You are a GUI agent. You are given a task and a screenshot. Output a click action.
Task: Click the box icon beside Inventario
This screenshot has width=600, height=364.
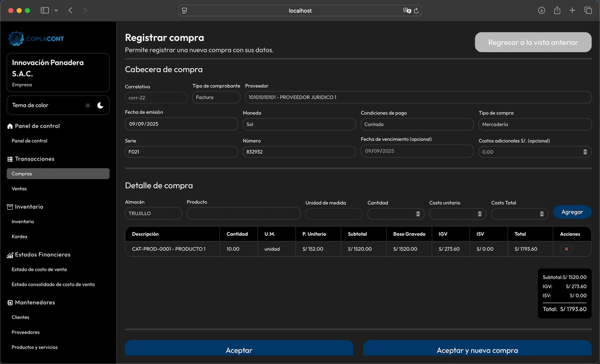[x=9, y=206]
